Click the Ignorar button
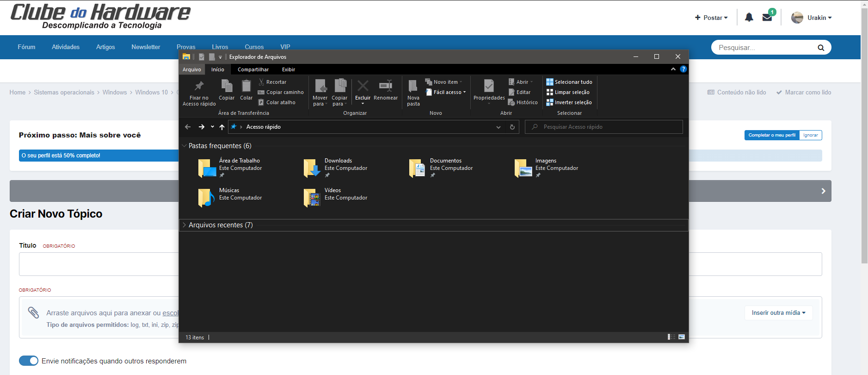 click(x=811, y=135)
